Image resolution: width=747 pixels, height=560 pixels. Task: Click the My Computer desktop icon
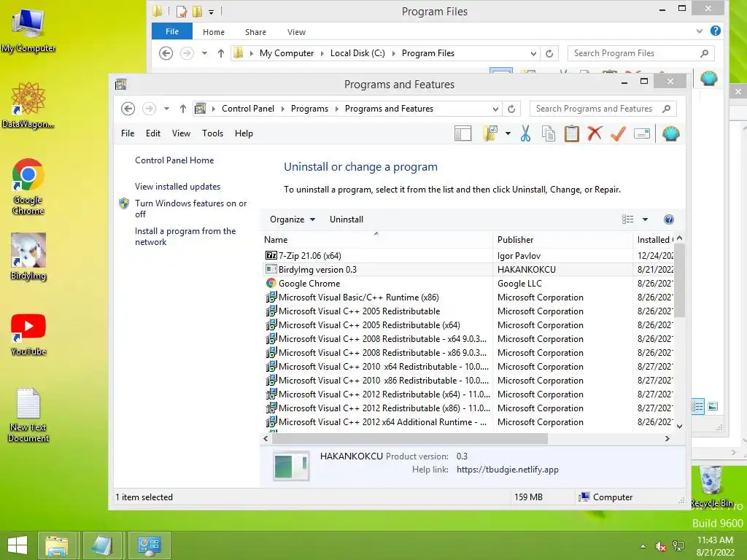tap(28, 31)
